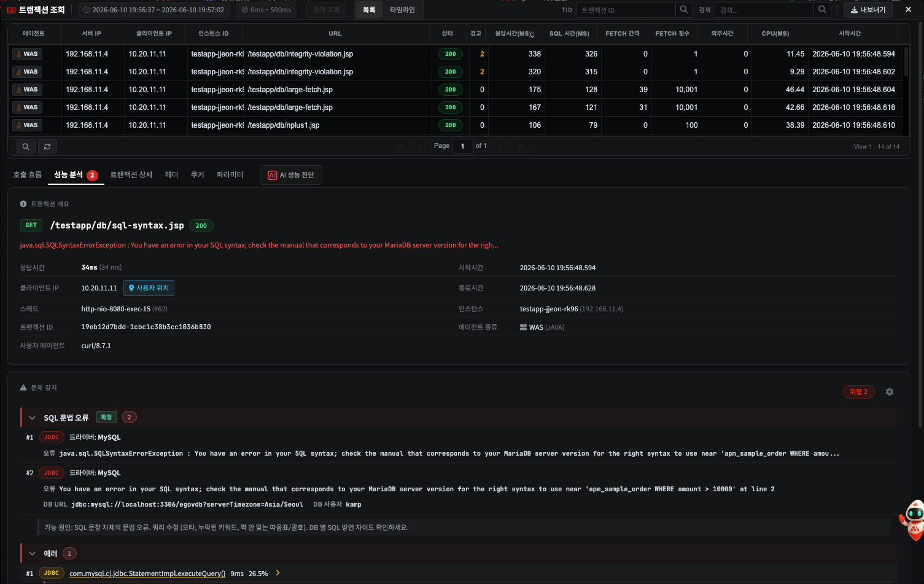Click the grid search icon below the table

coord(26,147)
